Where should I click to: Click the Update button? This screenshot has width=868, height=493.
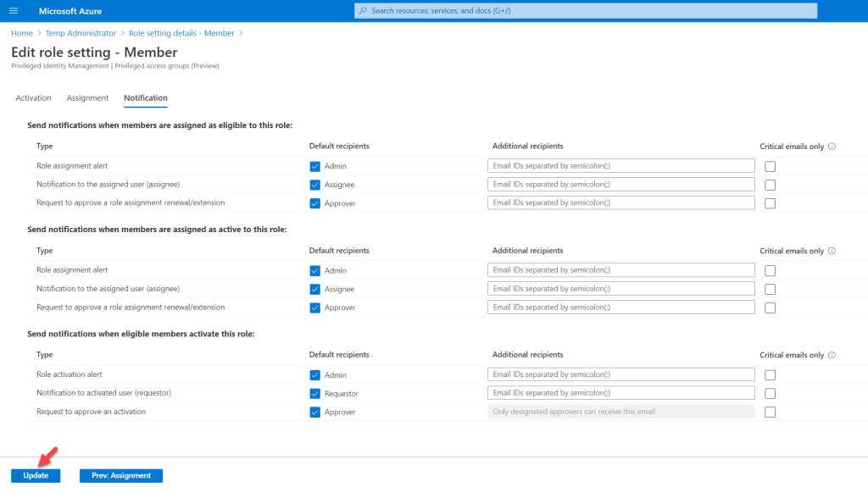click(x=35, y=475)
